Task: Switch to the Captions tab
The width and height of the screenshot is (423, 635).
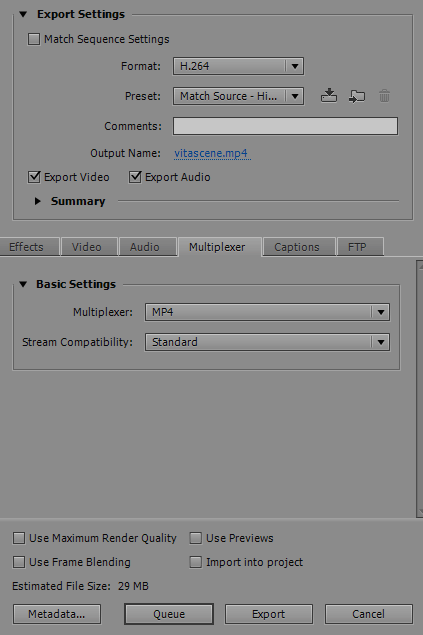Action: point(299,247)
